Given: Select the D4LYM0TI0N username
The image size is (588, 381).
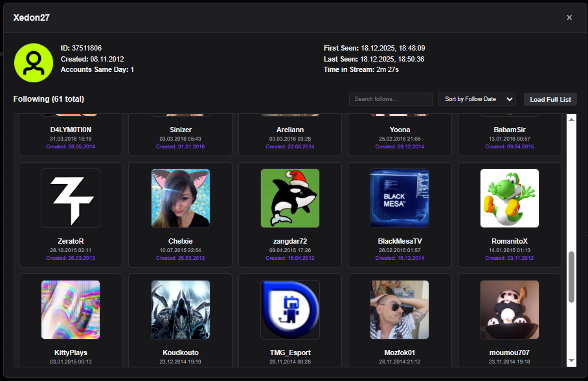Looking at the screenshot, I should pyautogui.click(x=71, y=130).
